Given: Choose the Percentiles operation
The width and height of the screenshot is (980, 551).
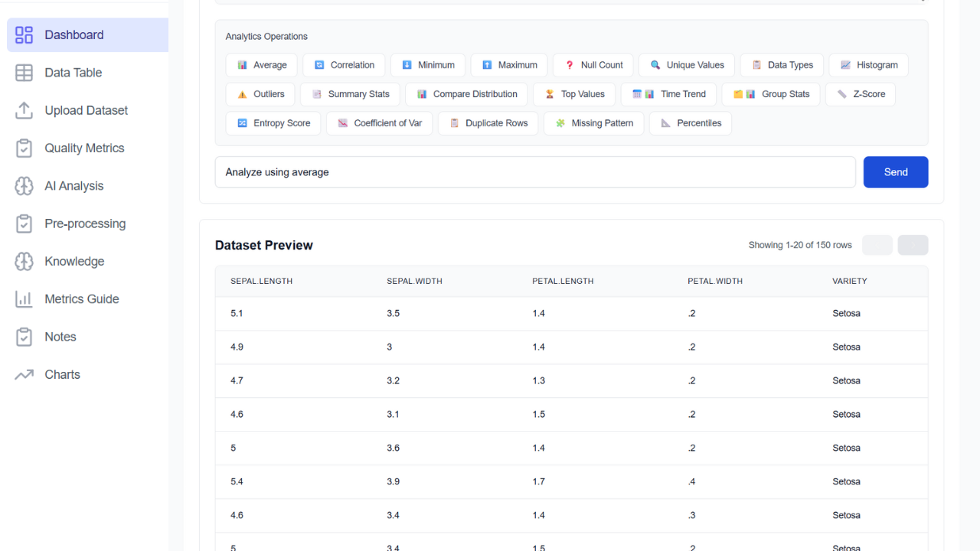Looking at the screenshot, I should (691, 123).
